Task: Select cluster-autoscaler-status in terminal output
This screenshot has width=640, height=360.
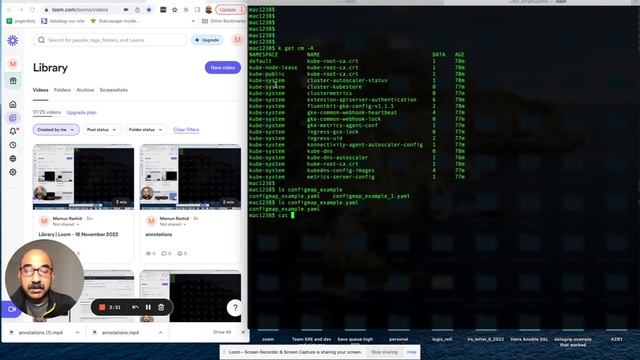Action: 347,80
